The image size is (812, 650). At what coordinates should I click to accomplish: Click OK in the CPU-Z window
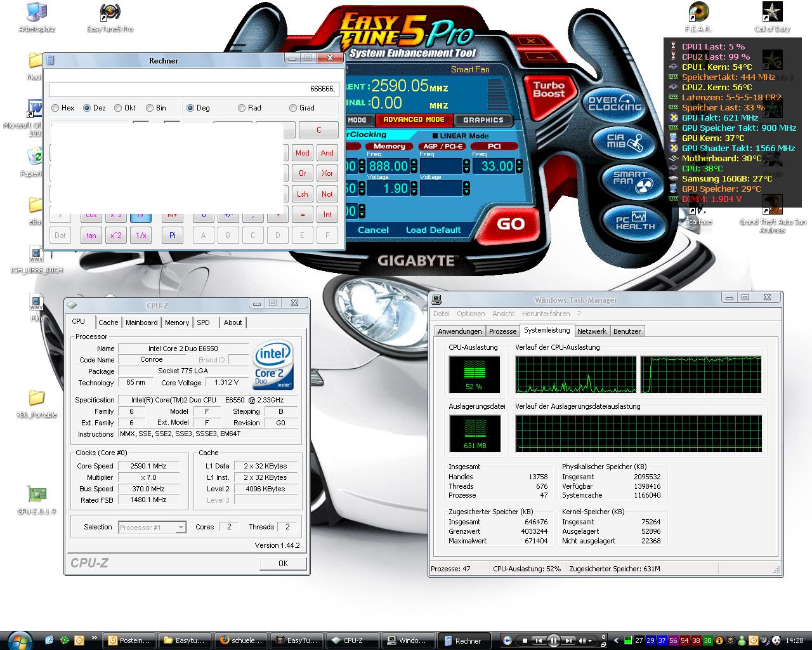point(283,563)
